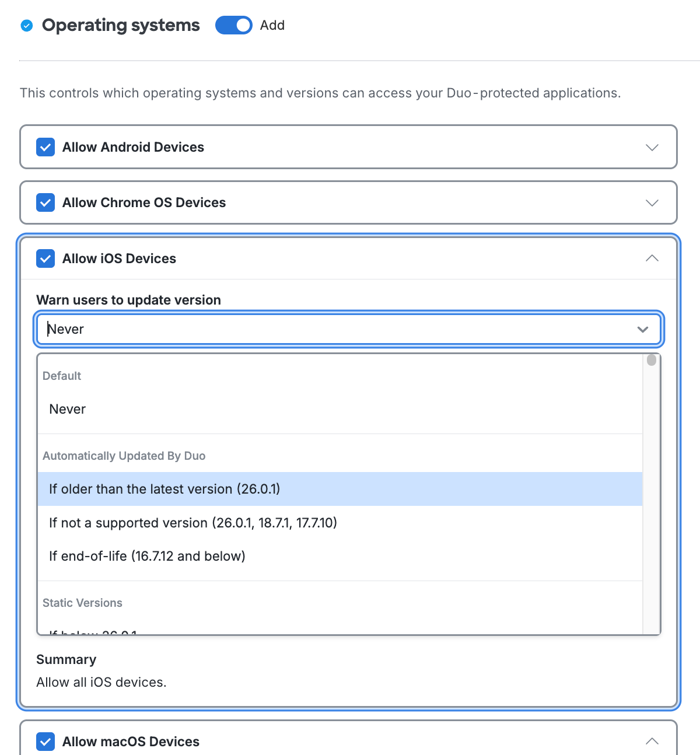This screenshot has height=755, width=700.
Task: Click the Allow iOS Devices chevron arrow
Action: click(x=652, y=258)
